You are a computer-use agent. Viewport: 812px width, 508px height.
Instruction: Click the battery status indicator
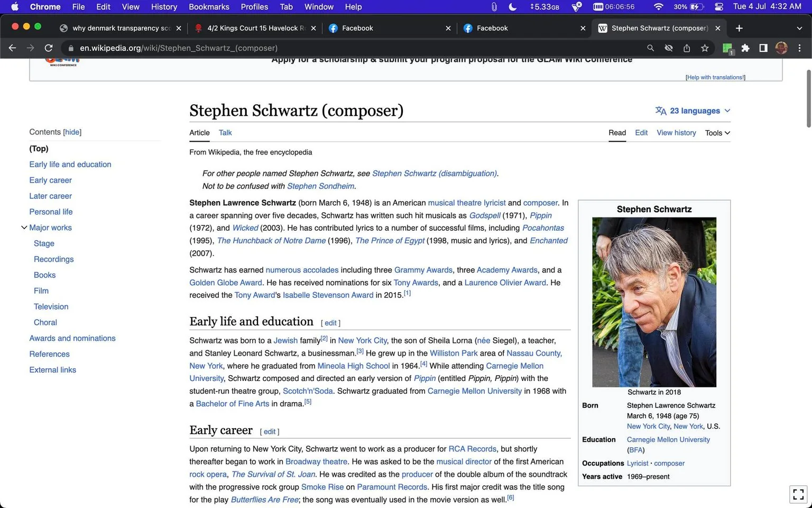(x=689, y=7)
